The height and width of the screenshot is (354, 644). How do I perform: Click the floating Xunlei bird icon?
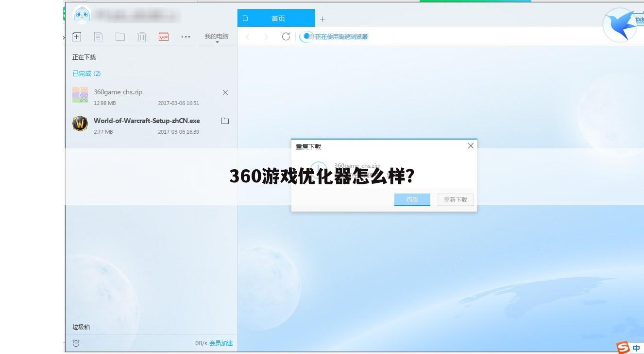[x=620, y=25]
